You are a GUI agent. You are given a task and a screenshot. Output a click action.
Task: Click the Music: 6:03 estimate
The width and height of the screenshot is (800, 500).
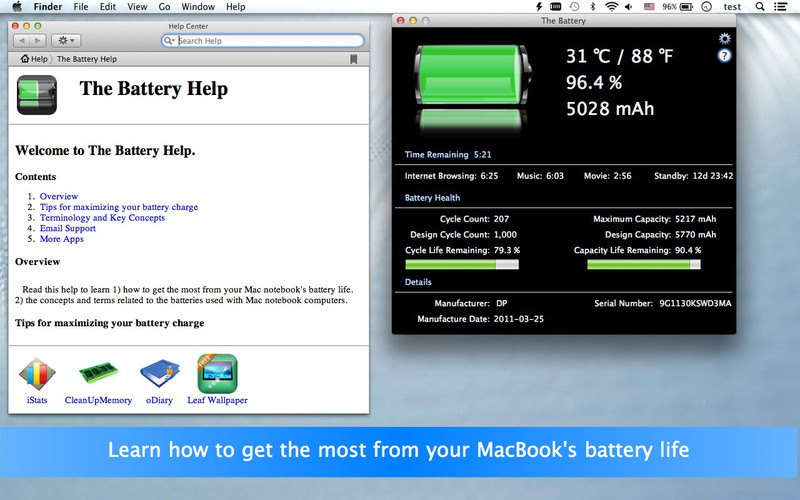540,176
